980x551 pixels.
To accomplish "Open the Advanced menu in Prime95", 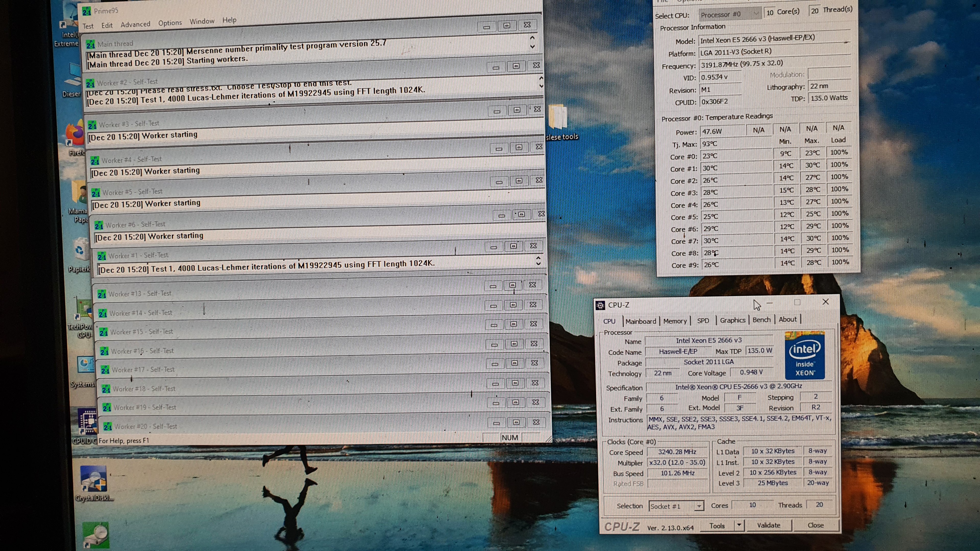I will (x=135, y=24).
